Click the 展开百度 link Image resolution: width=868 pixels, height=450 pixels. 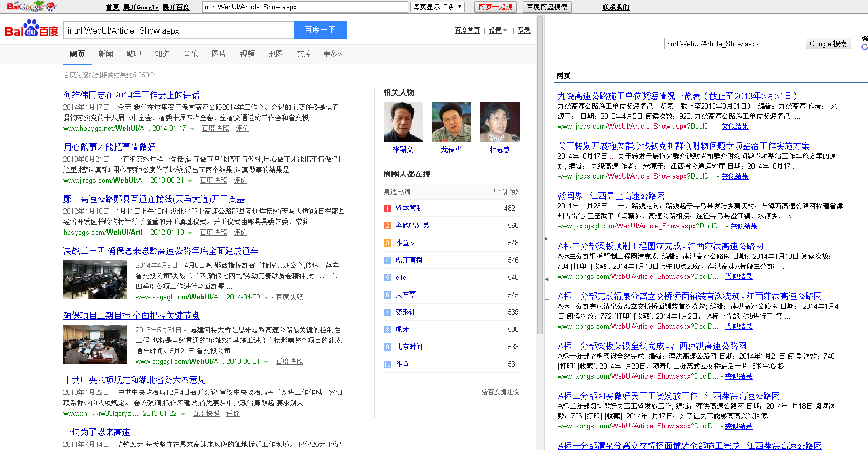click(176, 7)
